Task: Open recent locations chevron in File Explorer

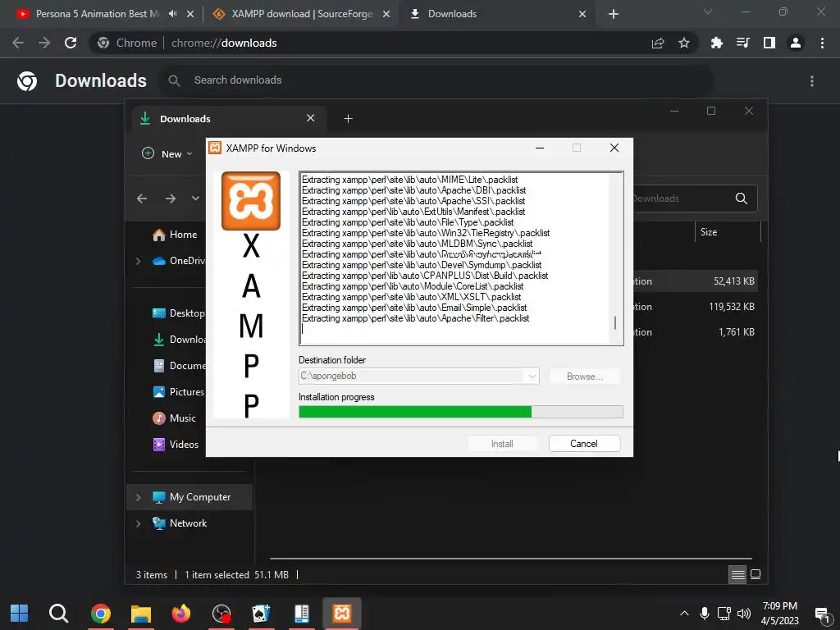Action: point(195,199)
